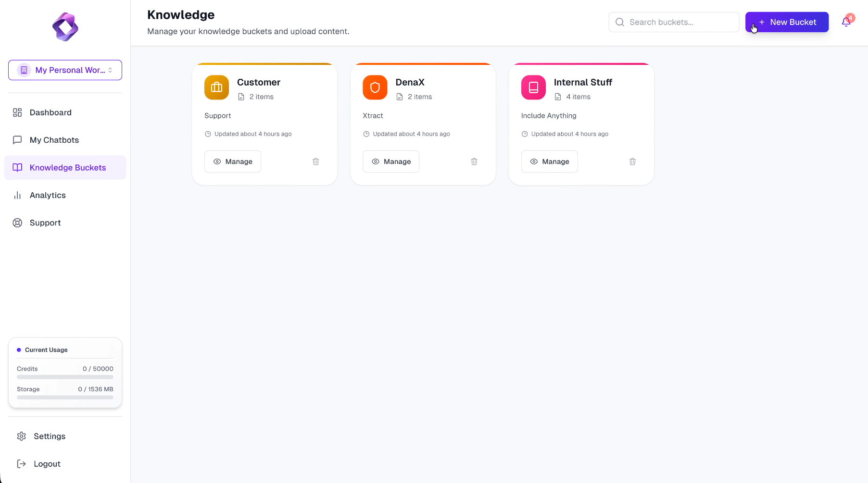Viewport: 868px width, 483px height.
Task: Click the DenaX bucket shield icon
Action: 375,87
